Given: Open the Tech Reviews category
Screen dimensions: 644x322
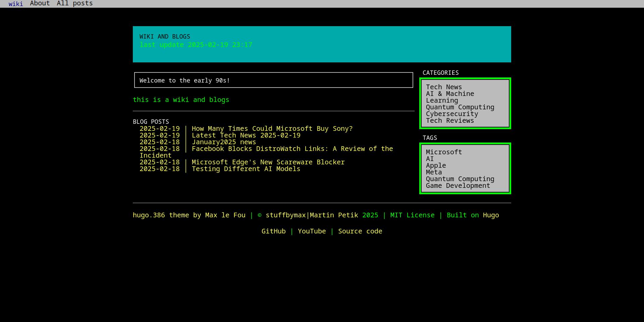Looking at the screenshot, I should click(450, 120).
